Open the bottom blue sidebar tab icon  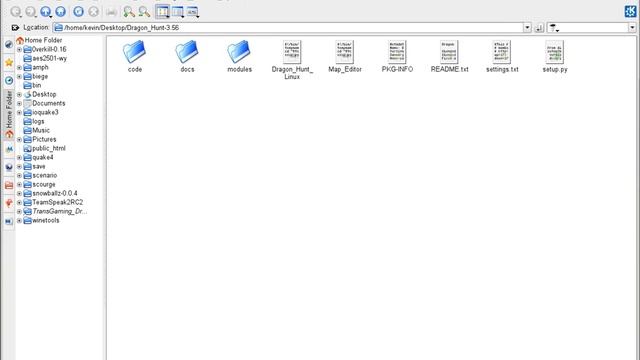9,221
